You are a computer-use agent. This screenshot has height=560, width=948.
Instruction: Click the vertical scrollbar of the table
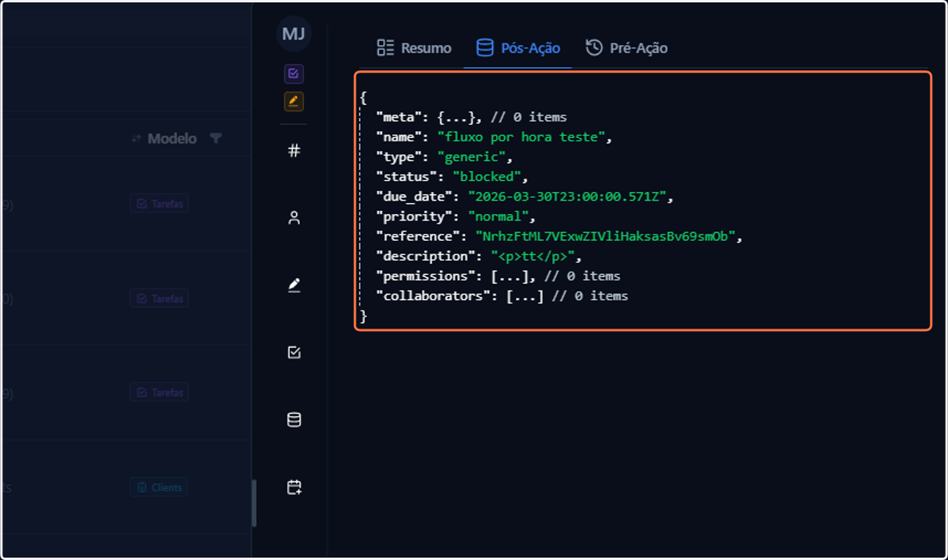coord(254,503)
